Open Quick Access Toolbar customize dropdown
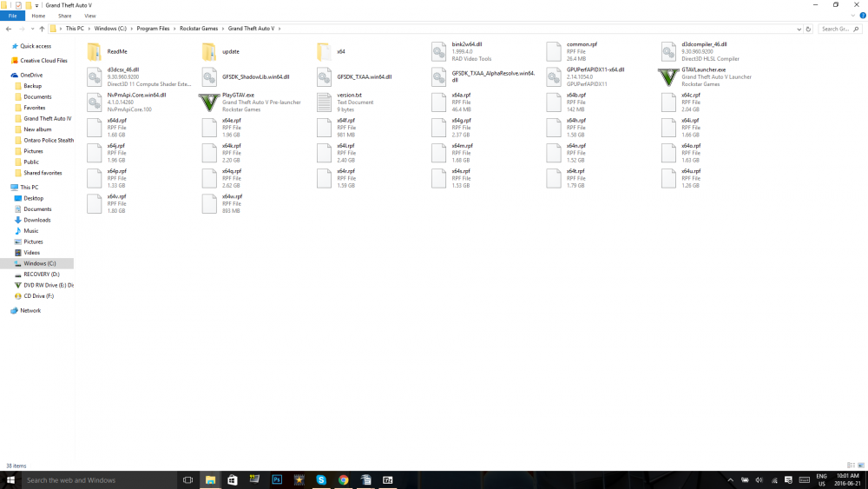 point(36,5)
